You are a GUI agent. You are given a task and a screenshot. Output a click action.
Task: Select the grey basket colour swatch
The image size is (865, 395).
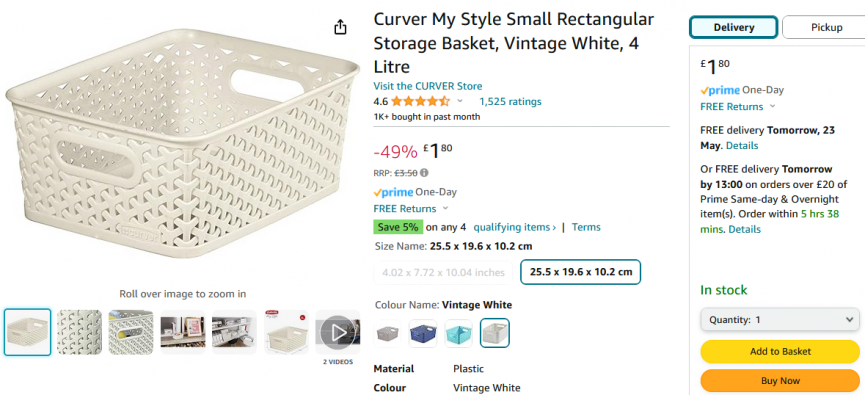[x=387, y=333]
